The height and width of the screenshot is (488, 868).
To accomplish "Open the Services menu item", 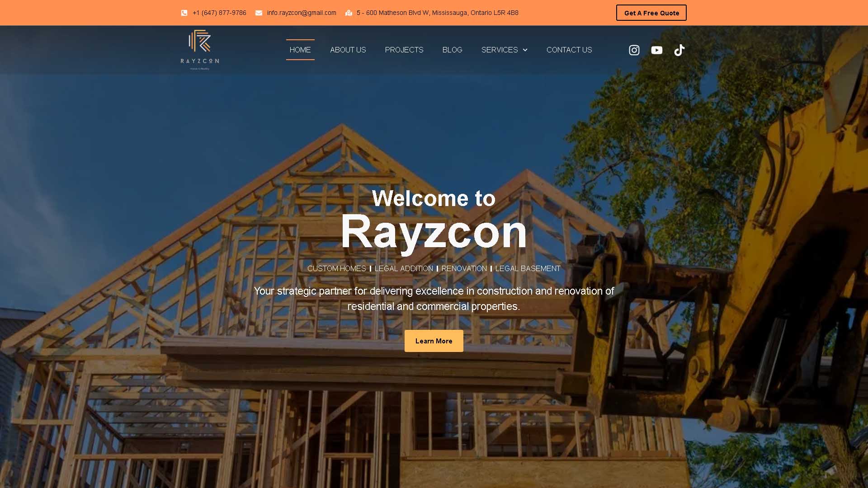I will click(x=499, y=50).
